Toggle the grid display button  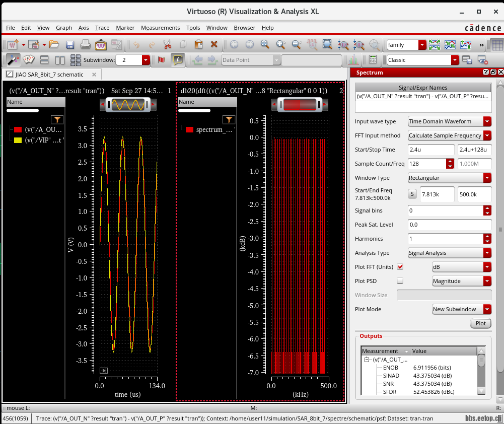(497, 45)
